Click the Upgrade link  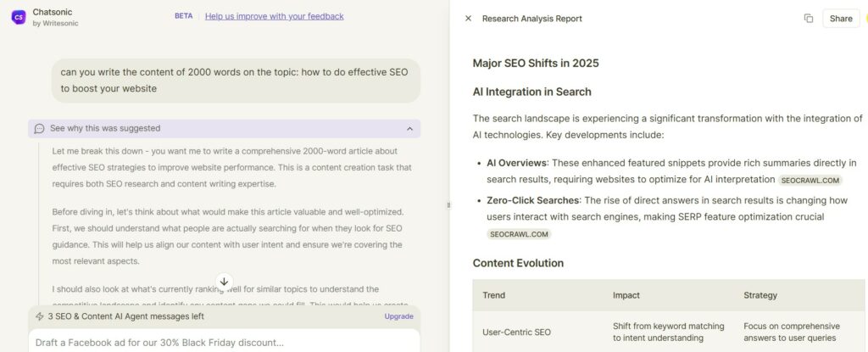398,316
